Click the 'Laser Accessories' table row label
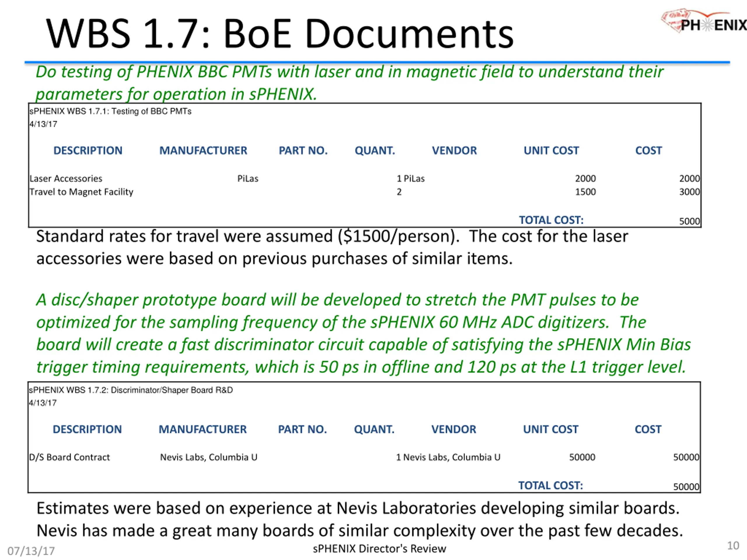Viewport: 747px width, 560px height. tap(66, 178)
